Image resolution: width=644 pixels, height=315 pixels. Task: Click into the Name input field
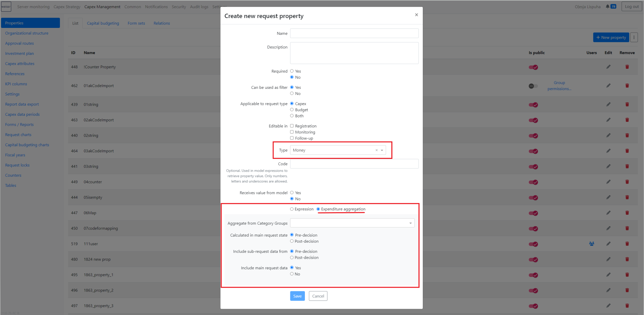click(x=354, y=33)
